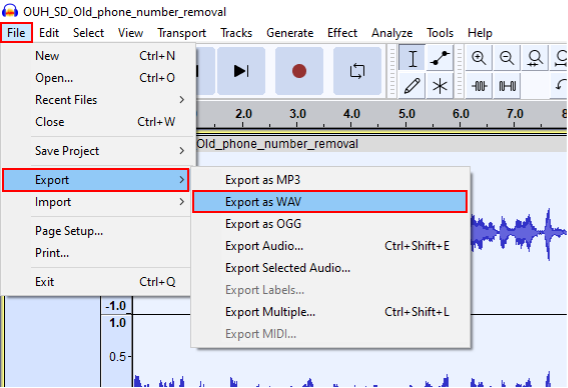Click the Trim audio outside selection icon

coord(479,85)
